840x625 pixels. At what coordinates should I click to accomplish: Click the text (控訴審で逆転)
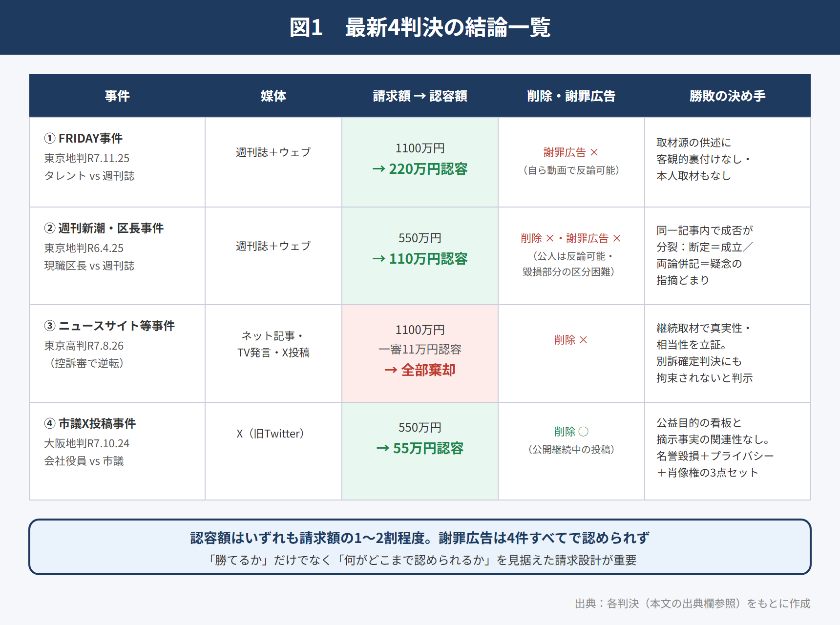coord(86,363)
